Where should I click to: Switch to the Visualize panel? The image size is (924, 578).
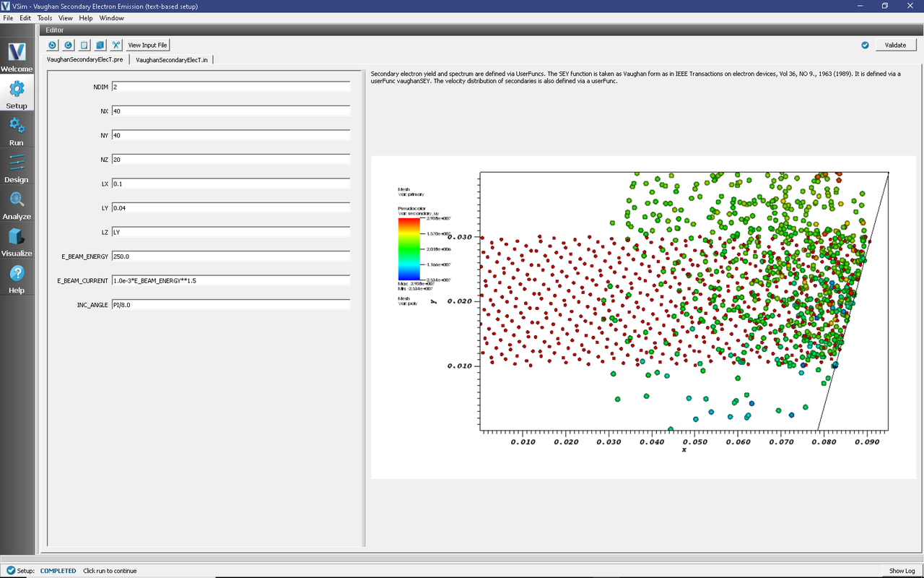click(x=17, y=241)
